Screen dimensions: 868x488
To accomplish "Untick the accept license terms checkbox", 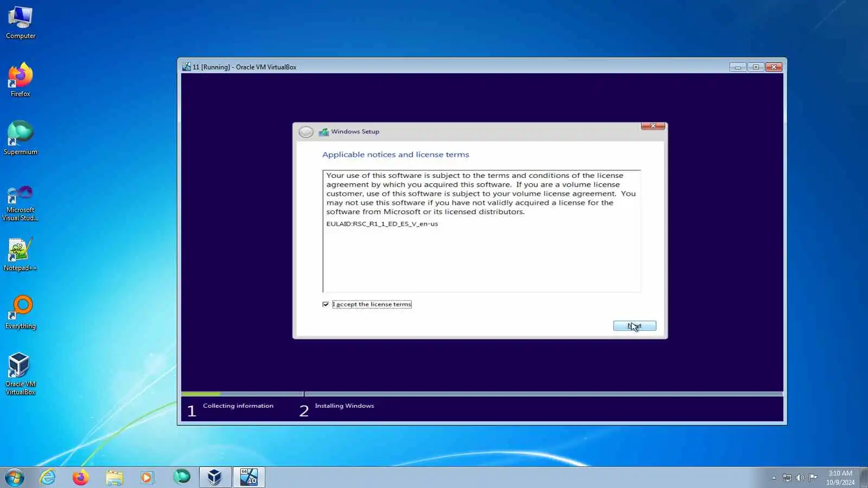I will (325, 304).
